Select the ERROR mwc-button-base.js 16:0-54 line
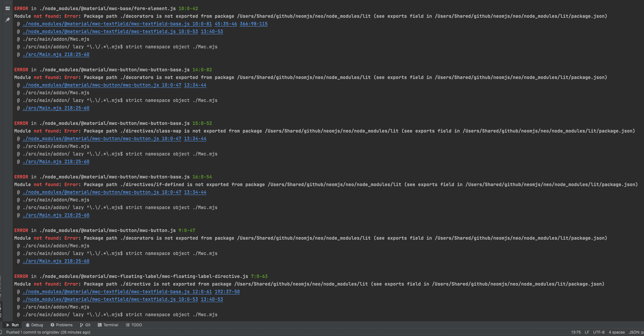Viewport: 644px width, 336px height. pos(113,177)
